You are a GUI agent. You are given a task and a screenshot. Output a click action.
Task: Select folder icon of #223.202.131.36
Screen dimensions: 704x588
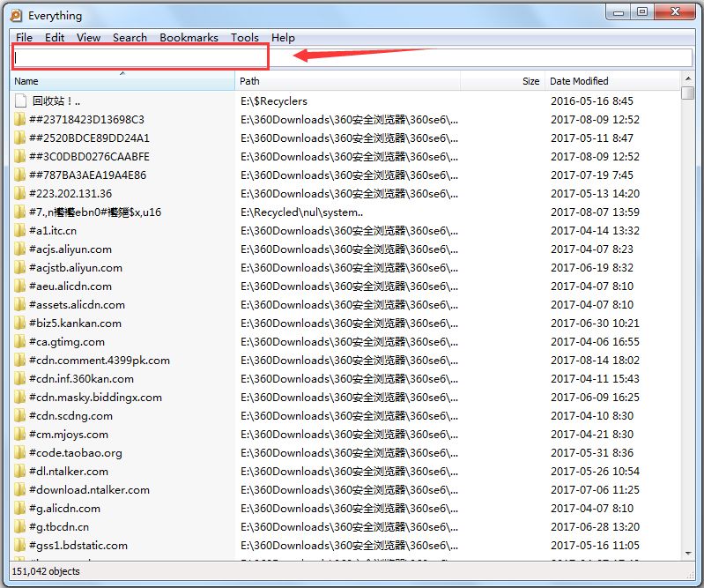pos(19,194)
